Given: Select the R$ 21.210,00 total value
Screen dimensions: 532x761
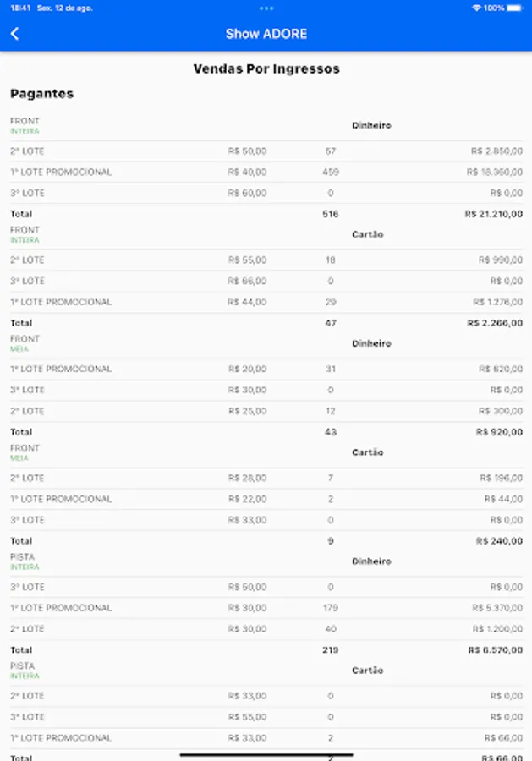Looking at the screenshot, I should 493,215.
